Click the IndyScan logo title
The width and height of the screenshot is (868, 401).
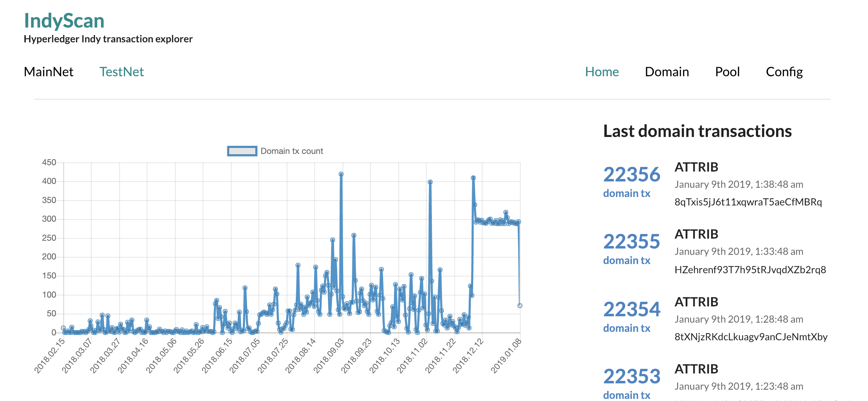click(64, 20)
